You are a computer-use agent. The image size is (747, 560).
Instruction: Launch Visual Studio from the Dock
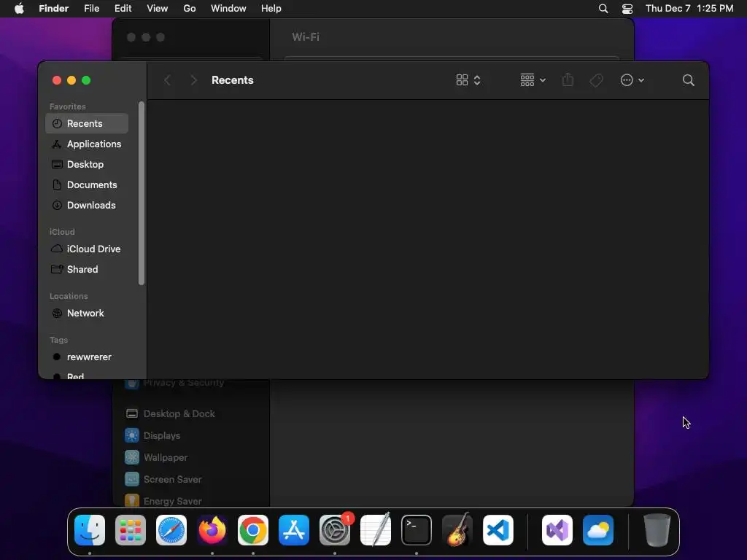pos(557,530)
